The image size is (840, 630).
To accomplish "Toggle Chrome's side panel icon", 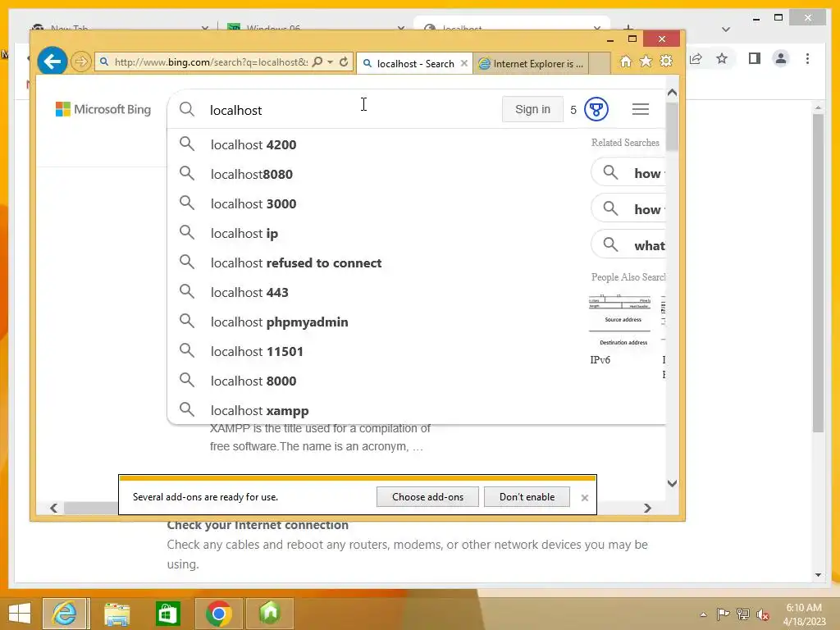I will coord(755,58).
